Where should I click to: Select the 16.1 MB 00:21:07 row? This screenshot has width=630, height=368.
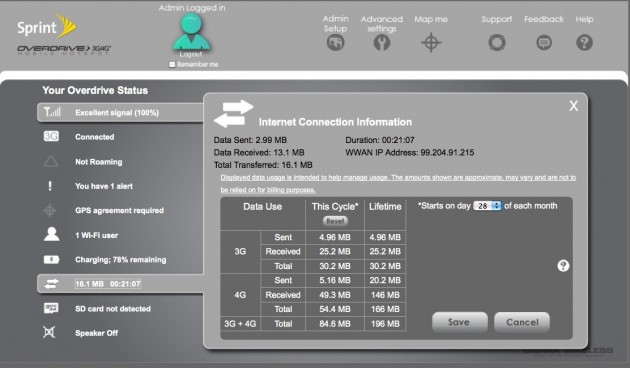pyautogui.click(x=121, y=284)
